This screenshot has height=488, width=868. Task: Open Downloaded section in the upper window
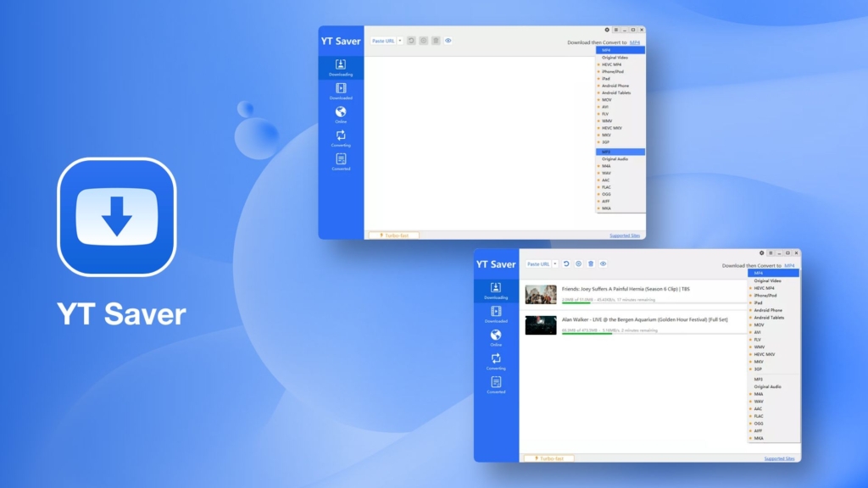(x=341, y=91)
